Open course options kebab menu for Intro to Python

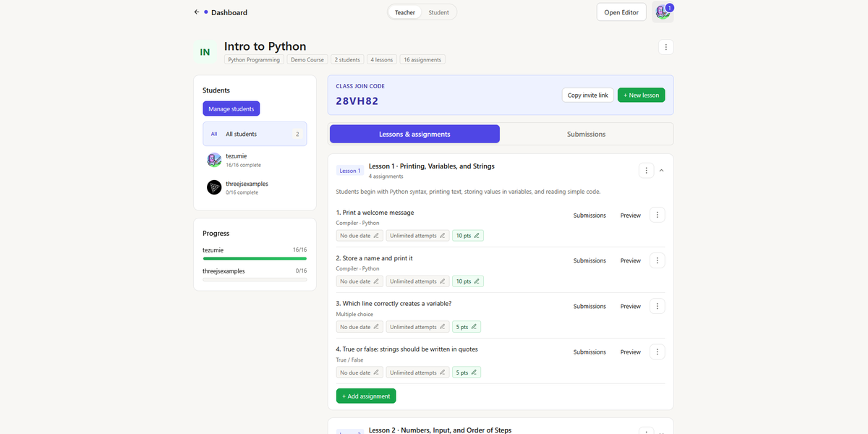(666, 47)
